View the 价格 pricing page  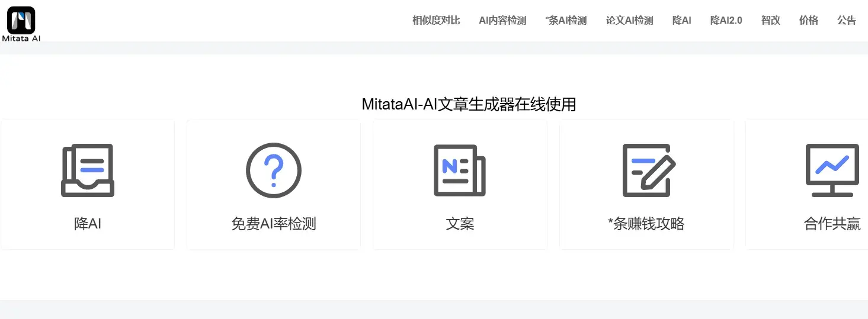pos(808,21)
